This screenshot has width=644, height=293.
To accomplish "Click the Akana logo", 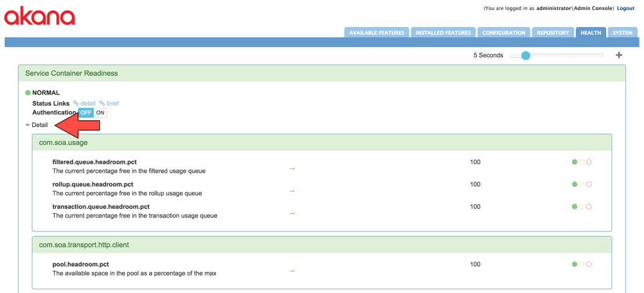I will click(x=40, y=17).
